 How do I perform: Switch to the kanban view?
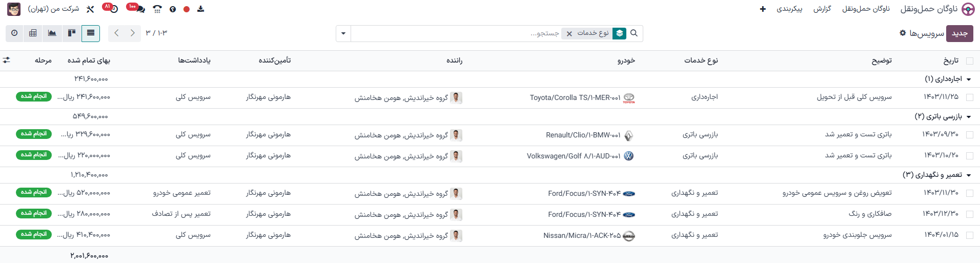(x=72, y=33)
